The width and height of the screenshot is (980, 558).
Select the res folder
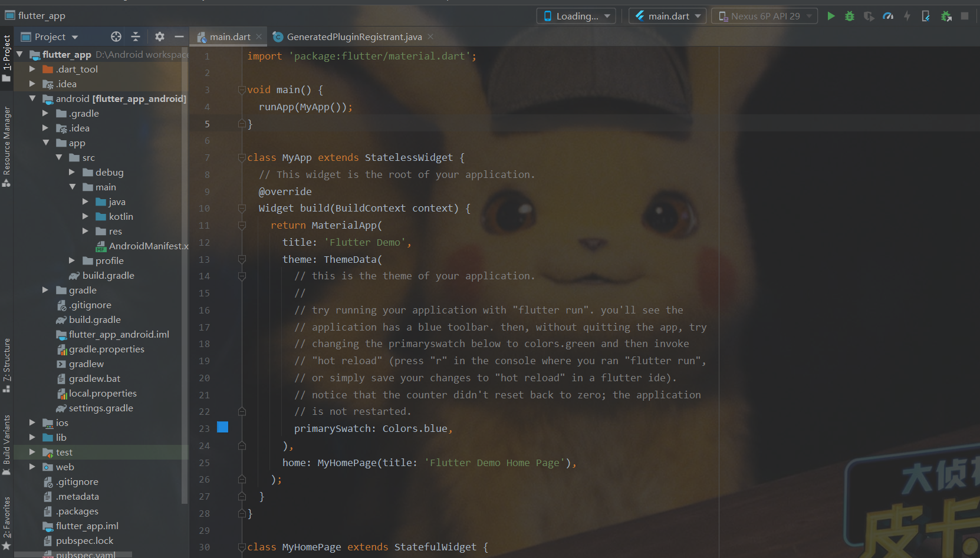(x=109, y=231)
